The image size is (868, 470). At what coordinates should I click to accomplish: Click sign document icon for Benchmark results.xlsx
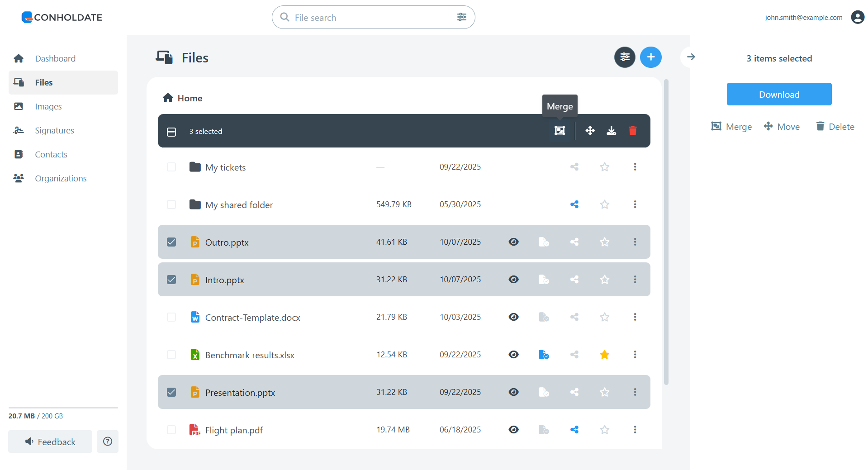pyautogui.click(x=544, y=355)
